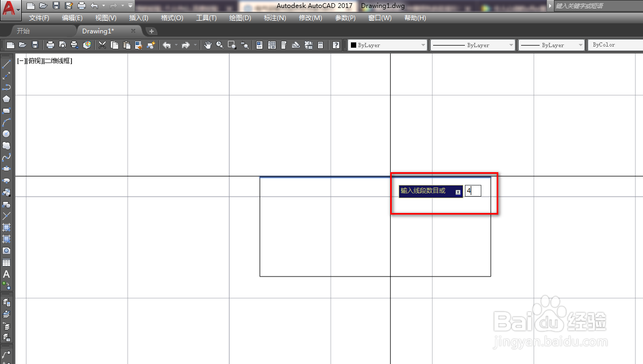Image resolution: width=643 pixels, height=364 pixels.
Task: Open the 绘图(D) menu
Action: pyautogui.click(x=240, y=18)
